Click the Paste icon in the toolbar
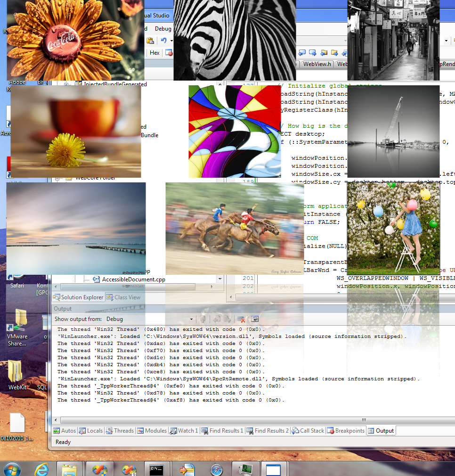Viewport: 455px width, 476px height. [x=150, y=41]
